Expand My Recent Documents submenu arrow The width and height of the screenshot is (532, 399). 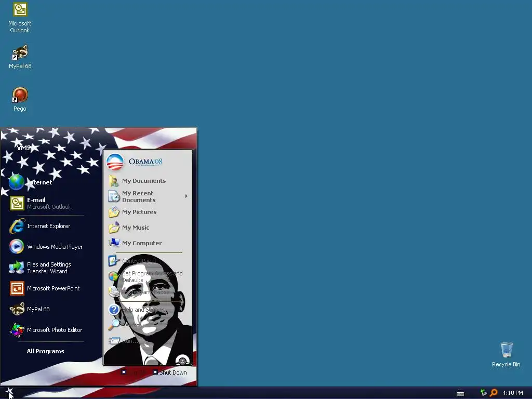pyautogui.click(x=187, y=196)
